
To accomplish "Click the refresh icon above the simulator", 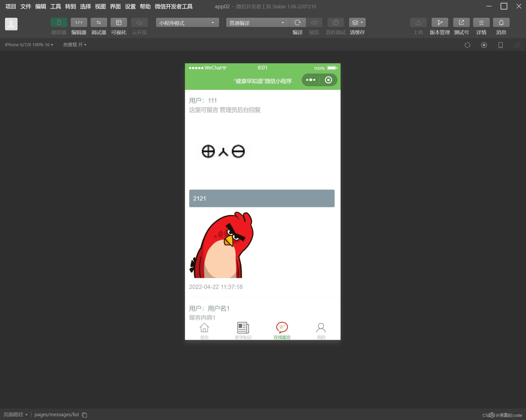I will pos(467,45).
